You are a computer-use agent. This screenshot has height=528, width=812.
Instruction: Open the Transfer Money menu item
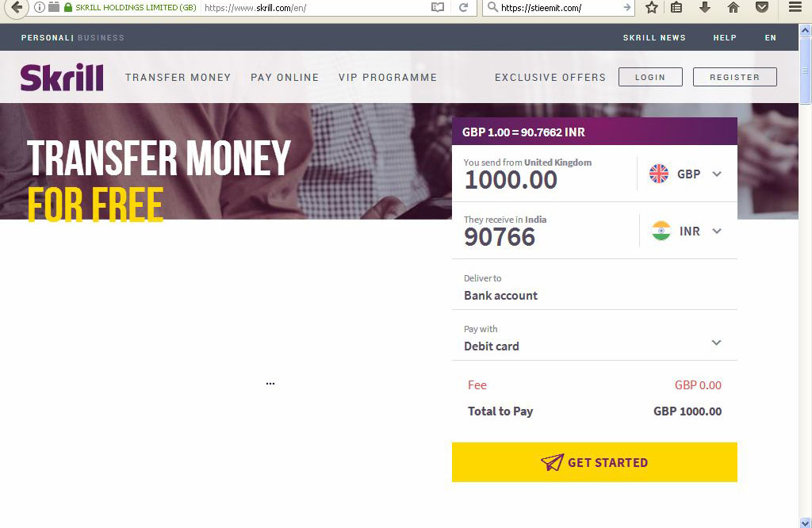tap(178, 77)
